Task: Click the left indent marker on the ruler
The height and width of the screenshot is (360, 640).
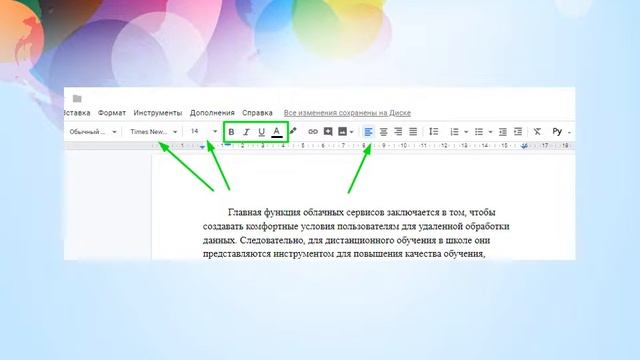Action: pyautogui.click(x=202, y=147)
